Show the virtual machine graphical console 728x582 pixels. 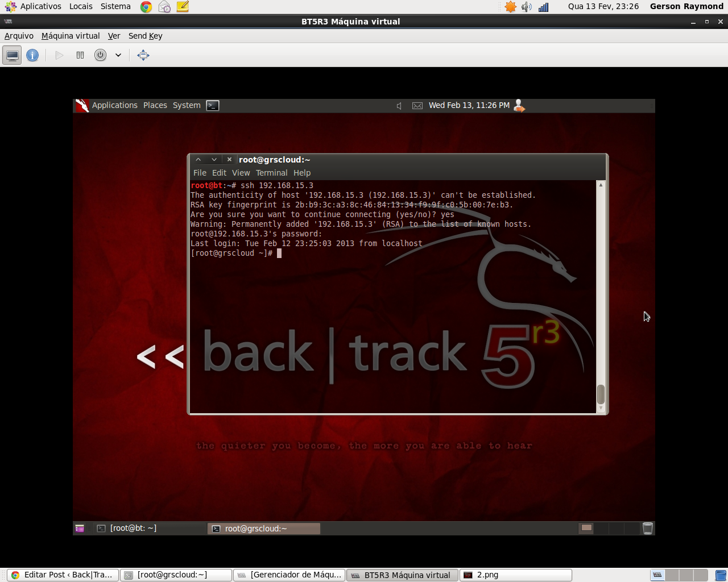[x=13, y=55]
